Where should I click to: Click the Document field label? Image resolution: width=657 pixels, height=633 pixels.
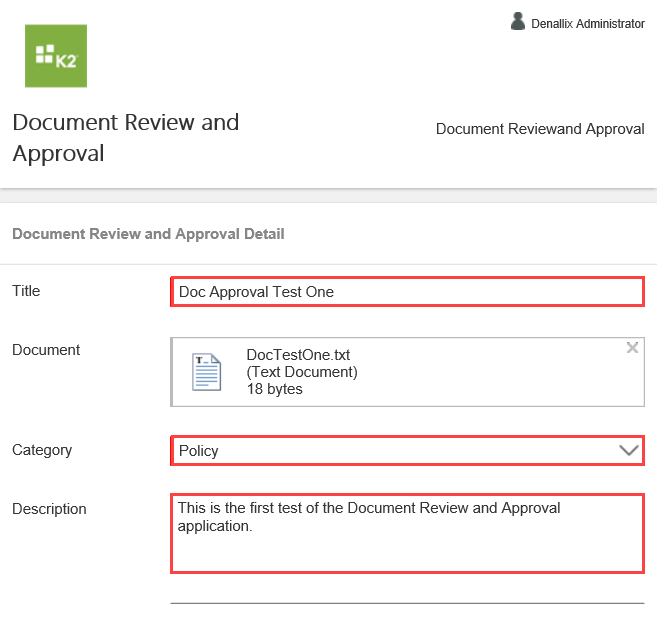click(x=46, y=350)
